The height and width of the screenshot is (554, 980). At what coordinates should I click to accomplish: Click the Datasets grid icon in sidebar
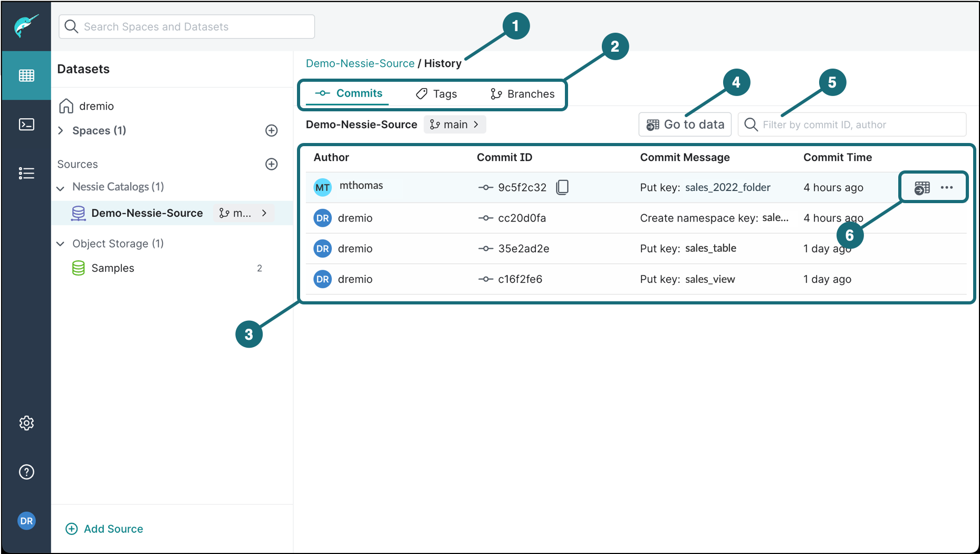coord(26,75)
